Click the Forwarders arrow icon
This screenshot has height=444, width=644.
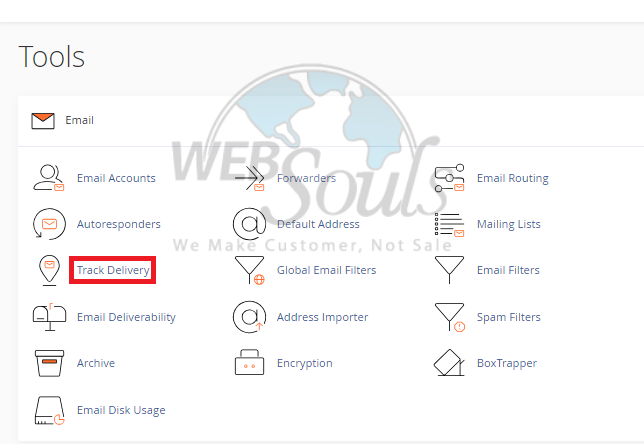pyautogui.click(x=249, y=178)
